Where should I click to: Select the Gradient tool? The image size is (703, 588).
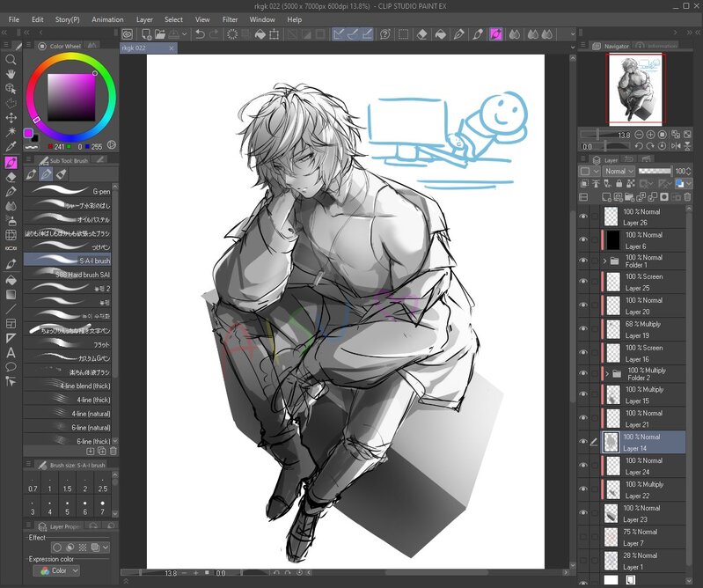coord(11,295)
